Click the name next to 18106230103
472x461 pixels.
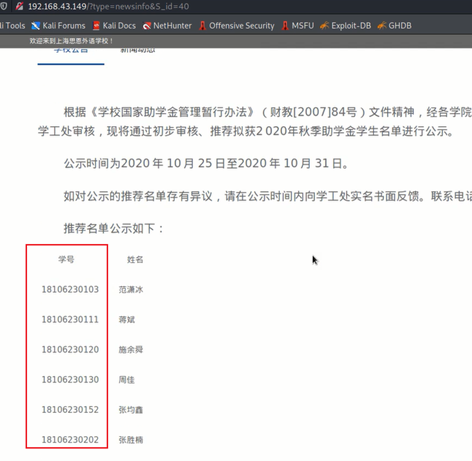131,289
